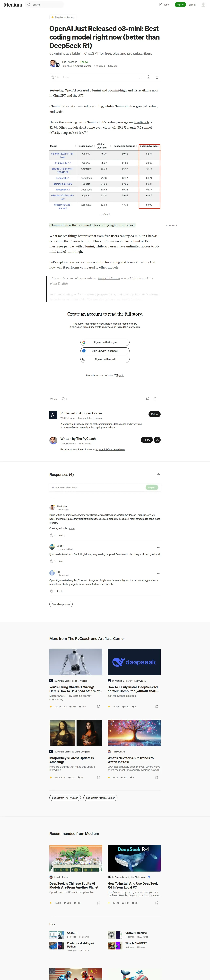Open options menu on Ejack Yao's response
This screenshot has width=210, height=980.
pos(158,508)
